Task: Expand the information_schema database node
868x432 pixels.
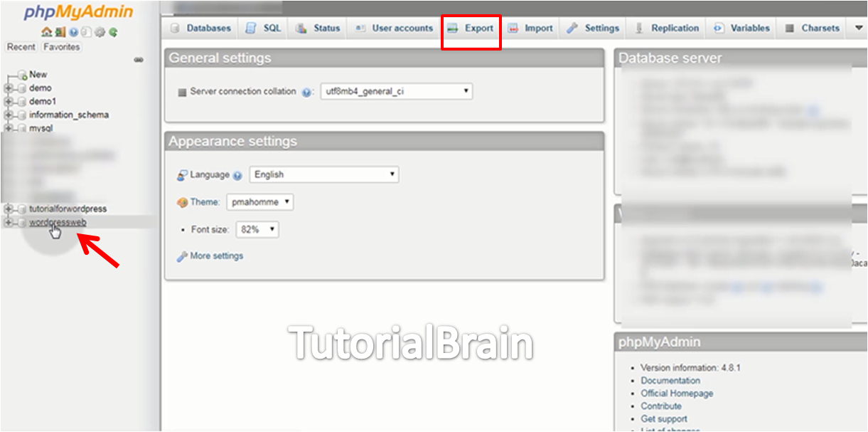Action: coord(9,115)
